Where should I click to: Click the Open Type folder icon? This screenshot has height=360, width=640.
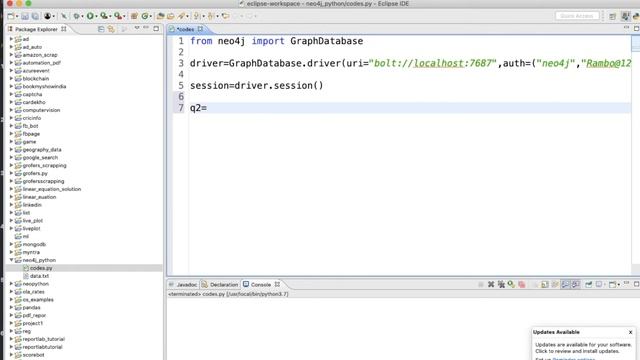pyautogui.click(x=160, y=16)
